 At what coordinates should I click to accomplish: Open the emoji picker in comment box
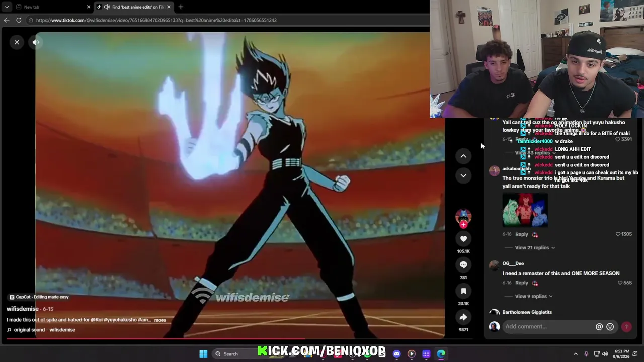[x=610, y=327]
